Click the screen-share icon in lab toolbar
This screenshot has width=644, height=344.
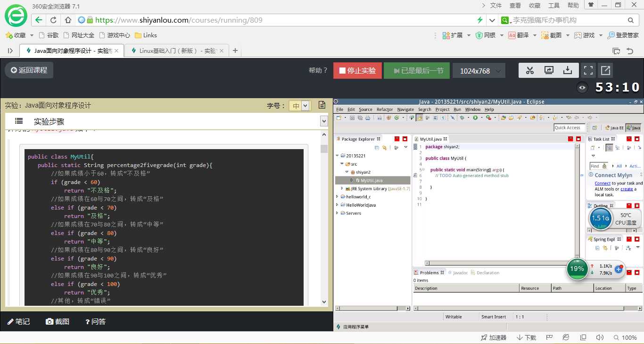pyautogui.click(x=549, y=70)
